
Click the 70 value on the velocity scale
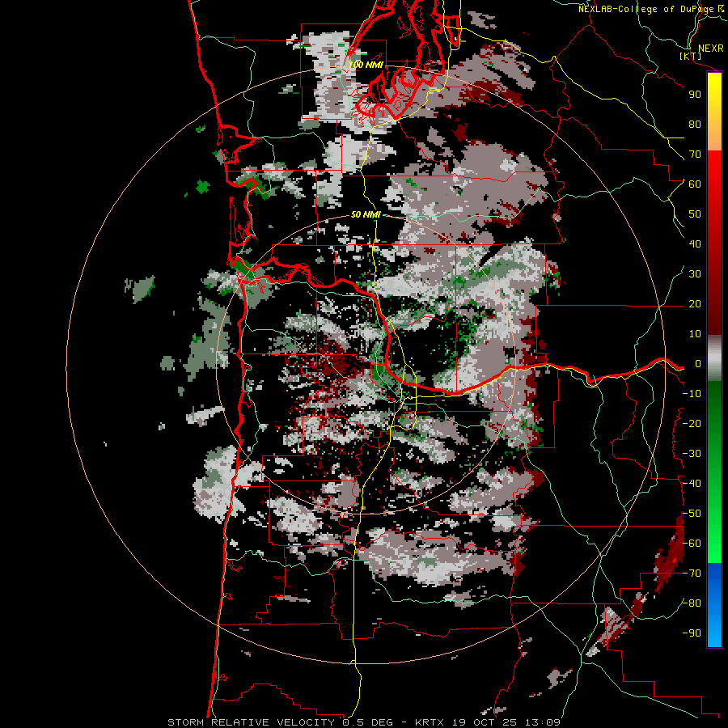click(x=695, y=154)
